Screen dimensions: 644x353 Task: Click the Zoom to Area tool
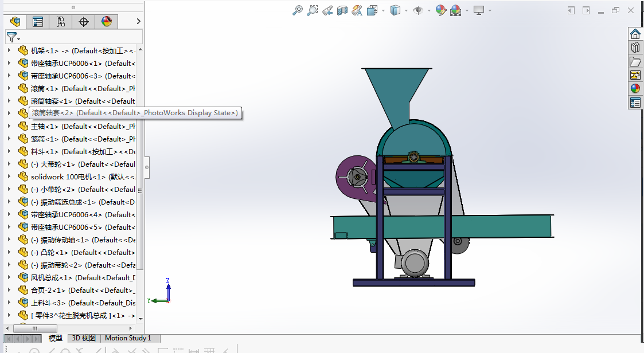(x=312, y=10)
